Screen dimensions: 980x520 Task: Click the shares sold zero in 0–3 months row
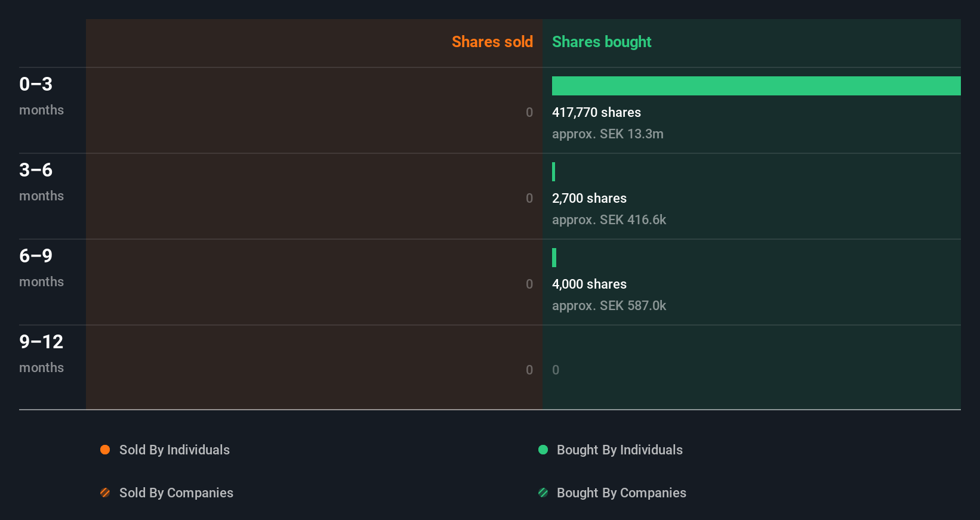pos(529,112)
